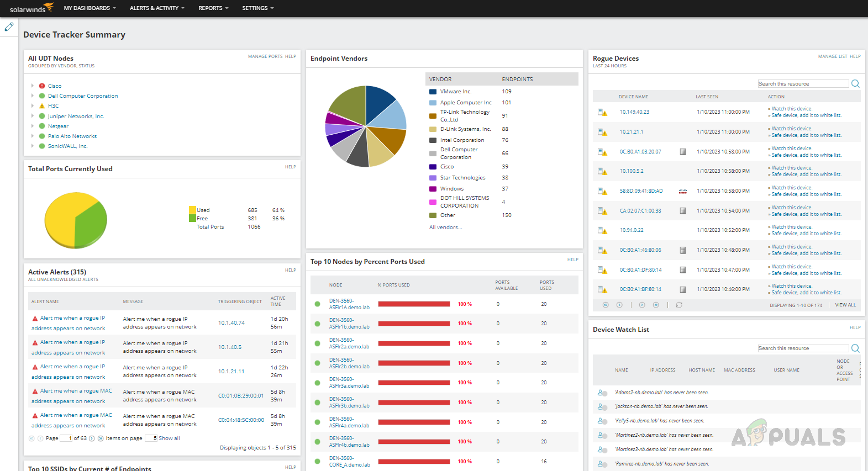Click the green status icon beside Netgear

(x=42, y=126)
